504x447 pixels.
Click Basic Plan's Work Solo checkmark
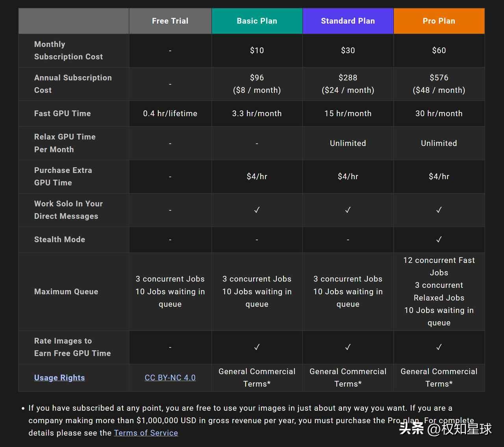tap(257, 210)
